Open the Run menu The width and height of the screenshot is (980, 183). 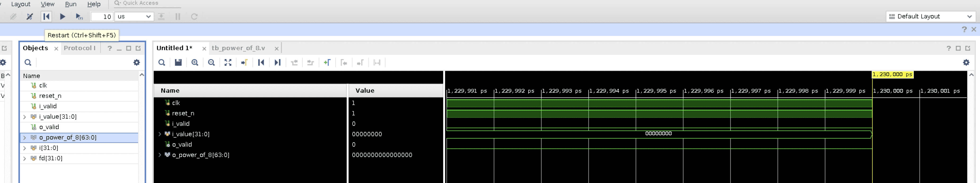pyautogui.click(x=71, y=4)
